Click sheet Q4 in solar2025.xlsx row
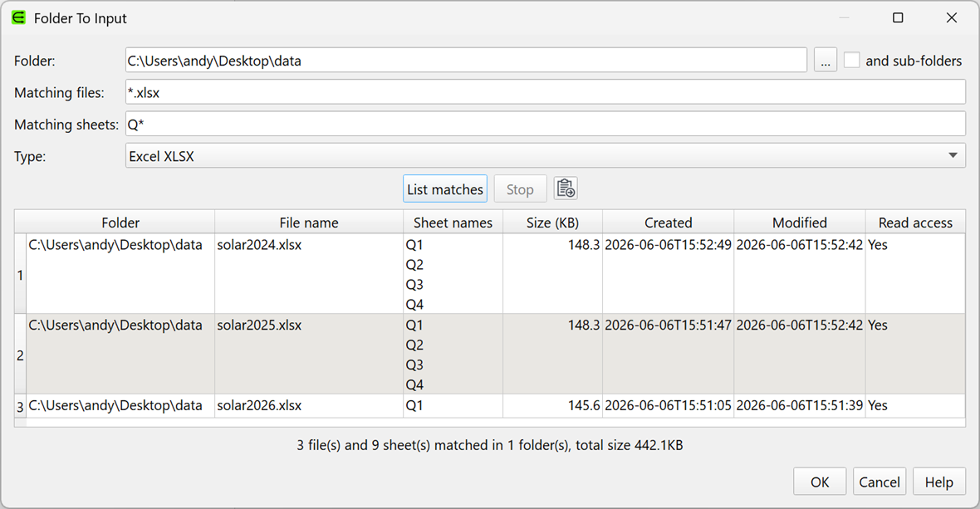The width and height of the screenshot is (980, 509). 414,384
